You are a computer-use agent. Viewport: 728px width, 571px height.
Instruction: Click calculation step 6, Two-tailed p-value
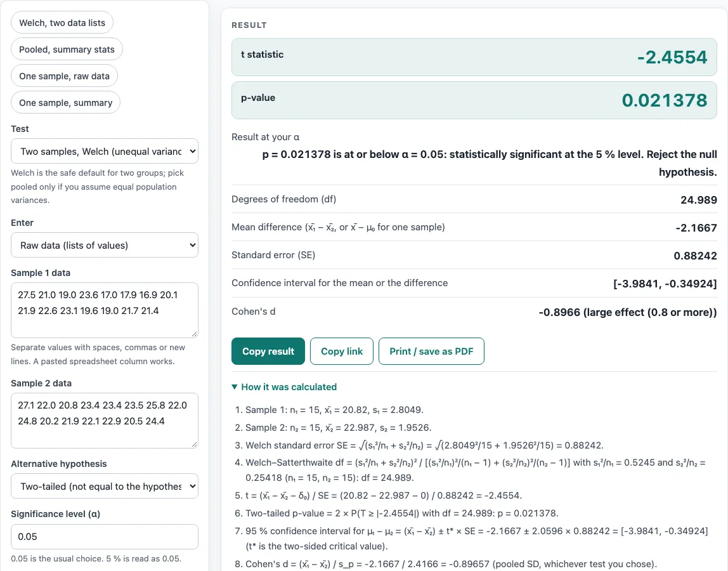click(402, 513)
